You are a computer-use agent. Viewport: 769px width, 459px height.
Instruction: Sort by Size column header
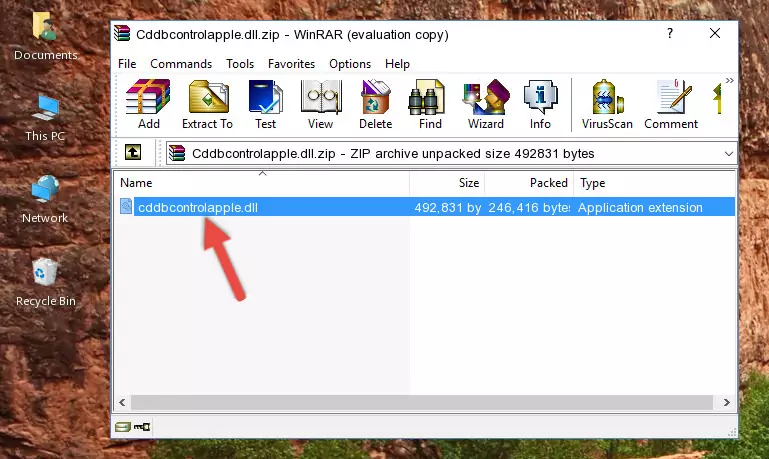point(447,183)
